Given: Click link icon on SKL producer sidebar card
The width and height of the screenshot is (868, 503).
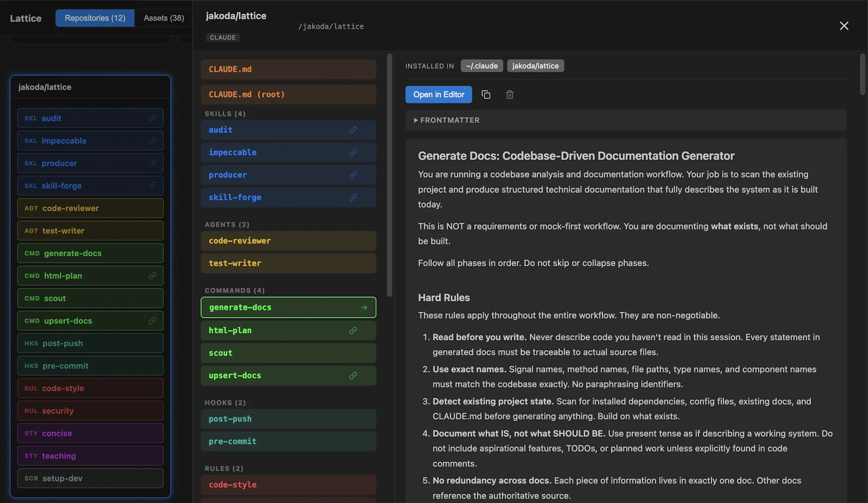Looking at the screenshot, I should pos(152,163).
